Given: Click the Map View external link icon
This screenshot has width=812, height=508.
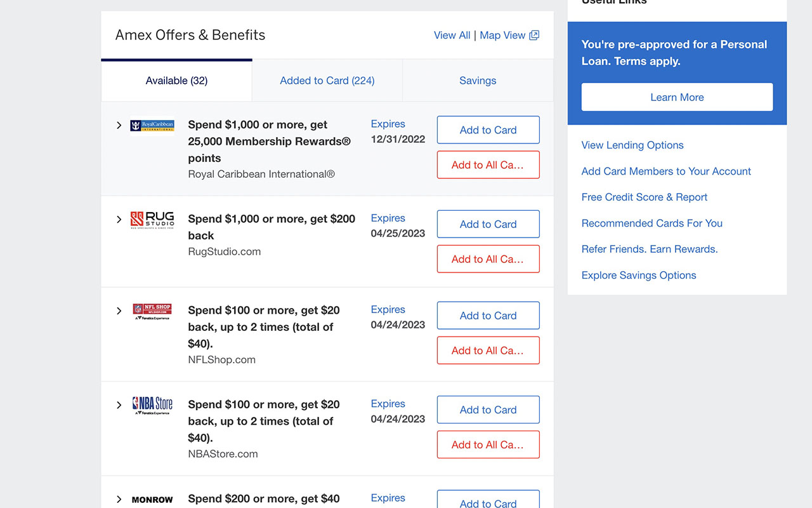Looking at the screenshot, I should coord(534,35).
